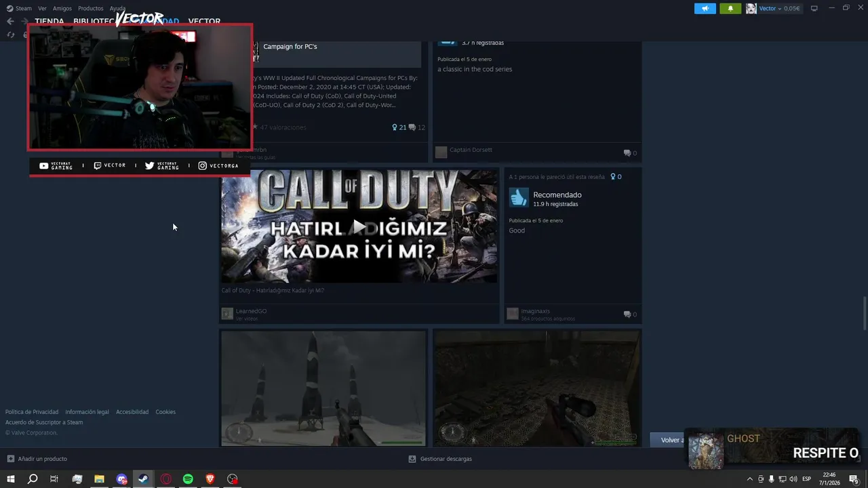Open the Ver menu
The height and width of the screenshot is (488, 868).
pos(42,9)
